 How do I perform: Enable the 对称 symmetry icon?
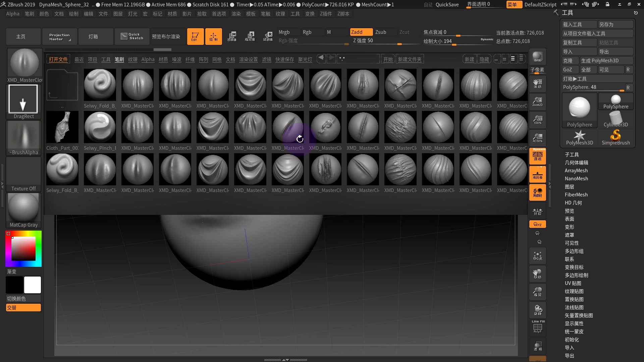[x=537, y=212]
